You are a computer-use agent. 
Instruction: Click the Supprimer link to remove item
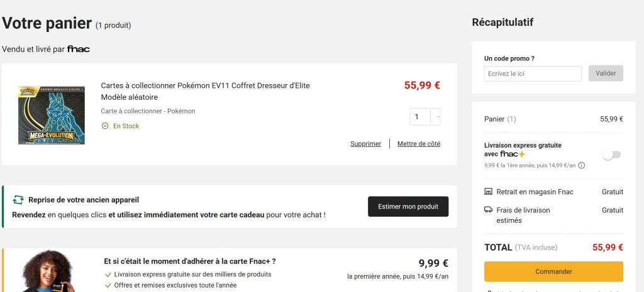point(365,144)
